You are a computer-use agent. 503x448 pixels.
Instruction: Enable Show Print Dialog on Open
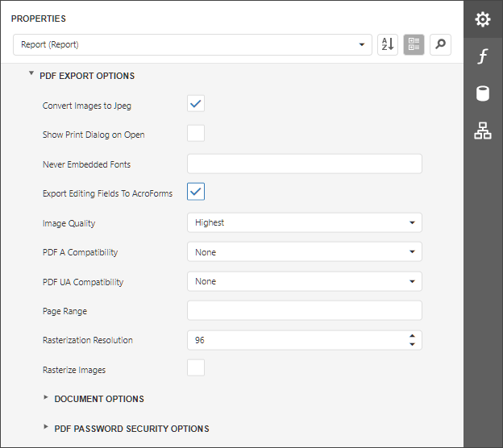click(196, 133)
